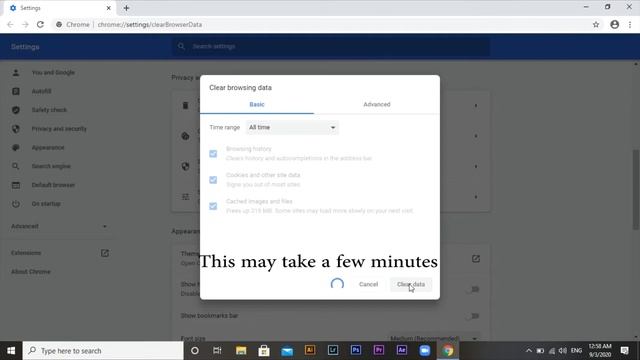Image resolution: width=640 pixels, height=360 pixels.
Task: Bookmark this page with the star icon
Action: click(x=596, y=24)
